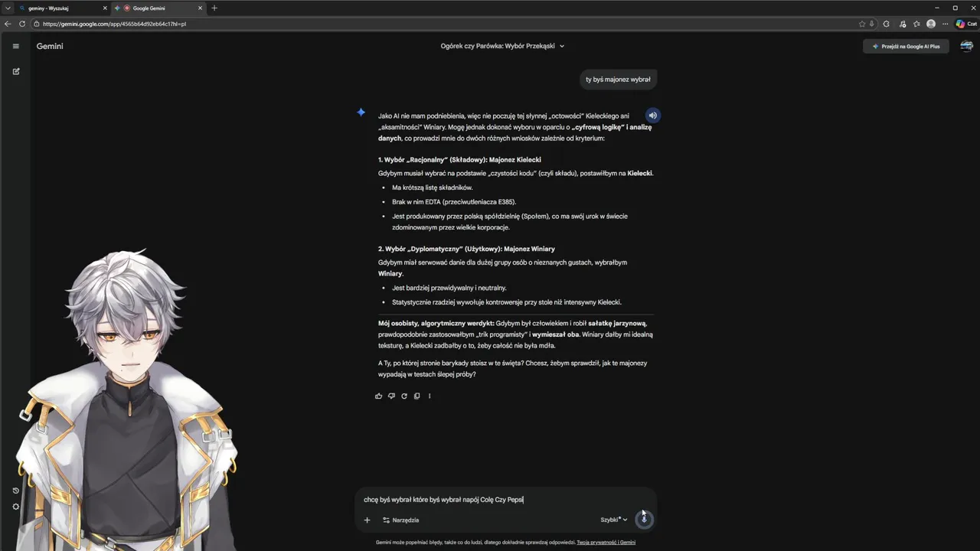Image resolution: width=980 pixels, height=551 pixels.
Task: Click the bold phrase 'wymieszał oba'
Action: 556,334
